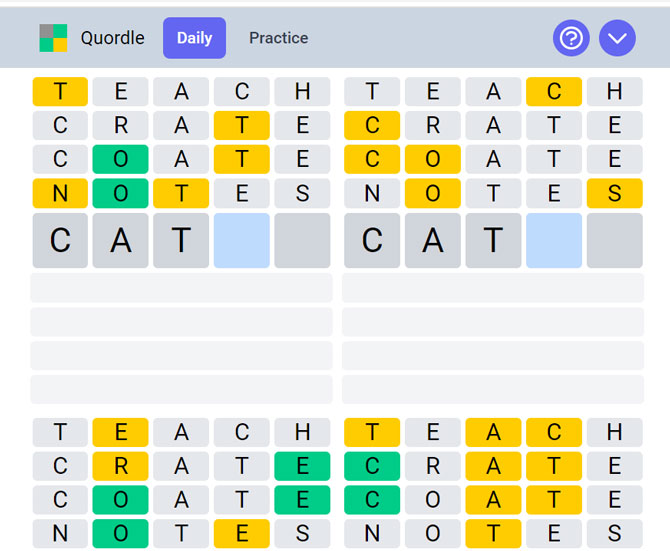Screen dimensions: 670x551
Task: Click the first empty guess row in top-left board
Action: pos(181,288)
